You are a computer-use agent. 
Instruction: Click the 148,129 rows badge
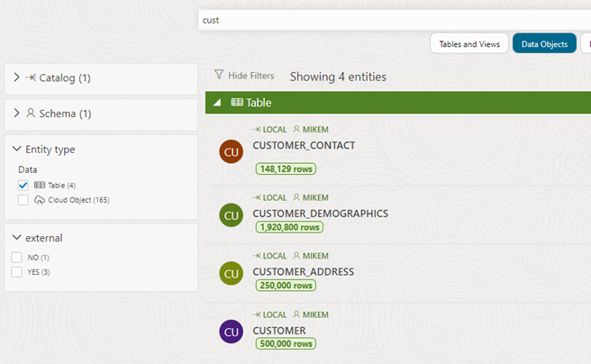pos(286,168)
